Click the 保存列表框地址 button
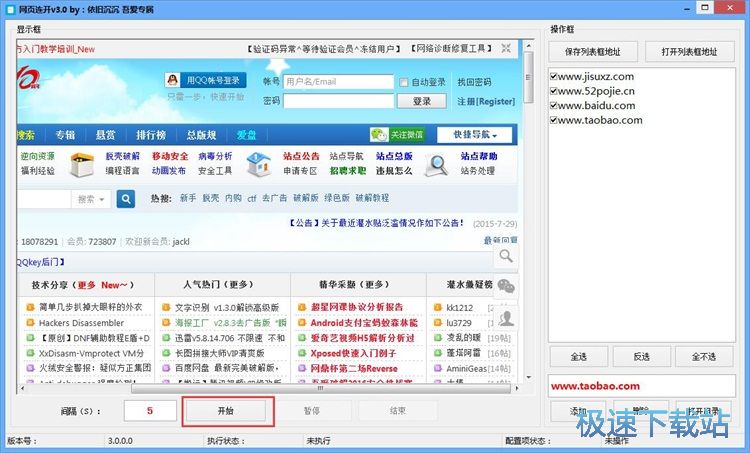This screenshot has height=453, width=750. coord(593,52)
